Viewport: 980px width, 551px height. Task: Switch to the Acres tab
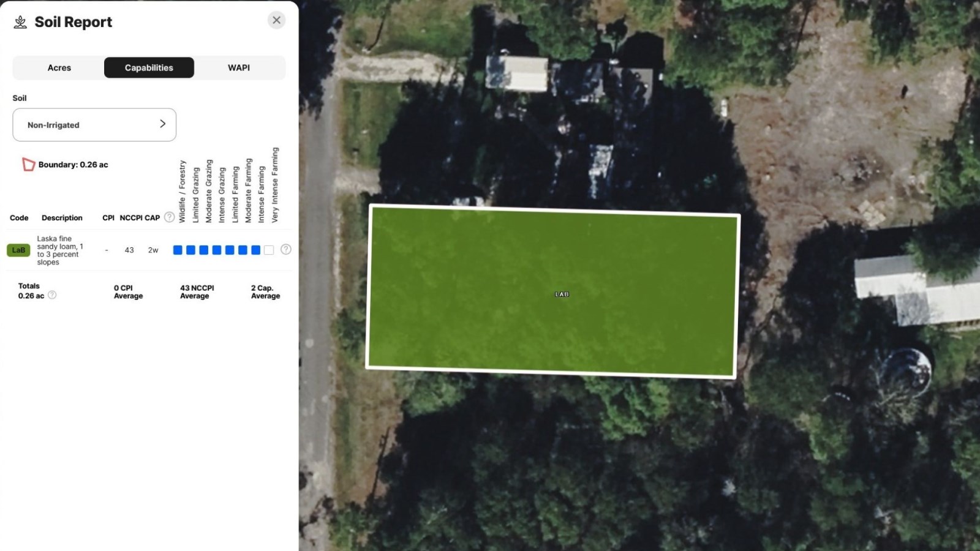59,68
